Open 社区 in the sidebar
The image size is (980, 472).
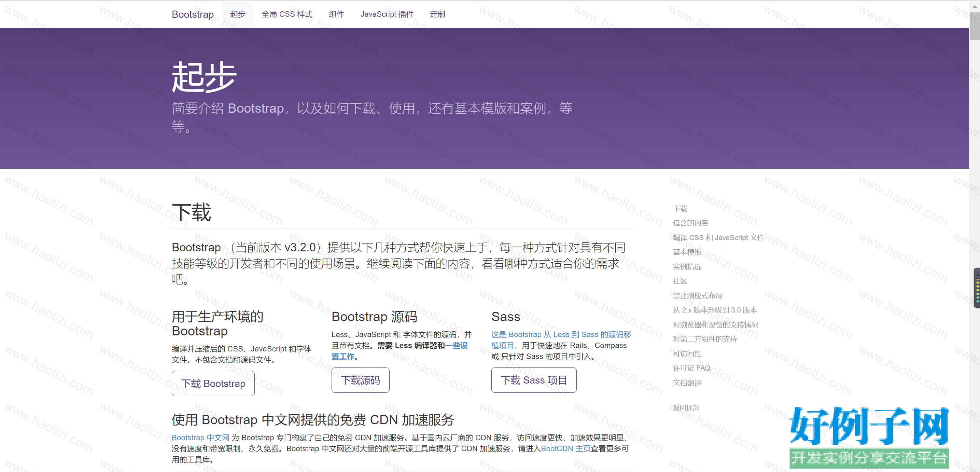coord(680,281)
